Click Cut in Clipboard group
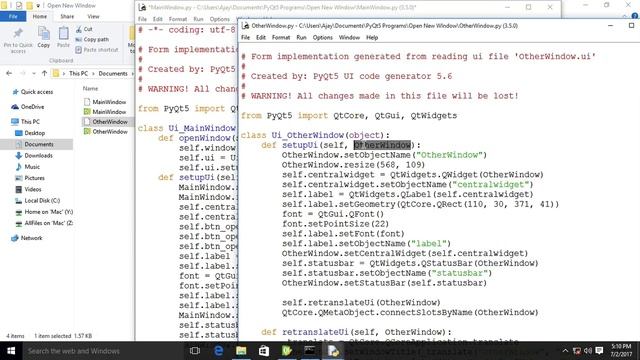640x360 pixels. tap(84, 29)
